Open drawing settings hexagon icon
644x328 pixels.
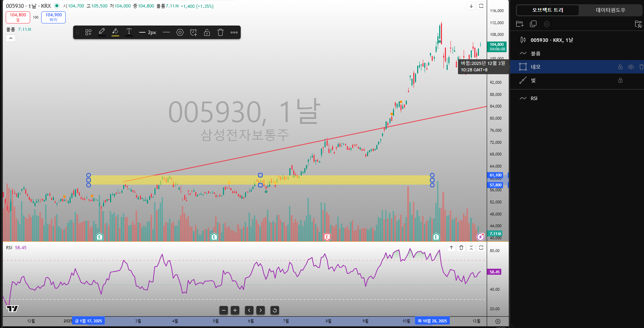[x=180, y=32]
